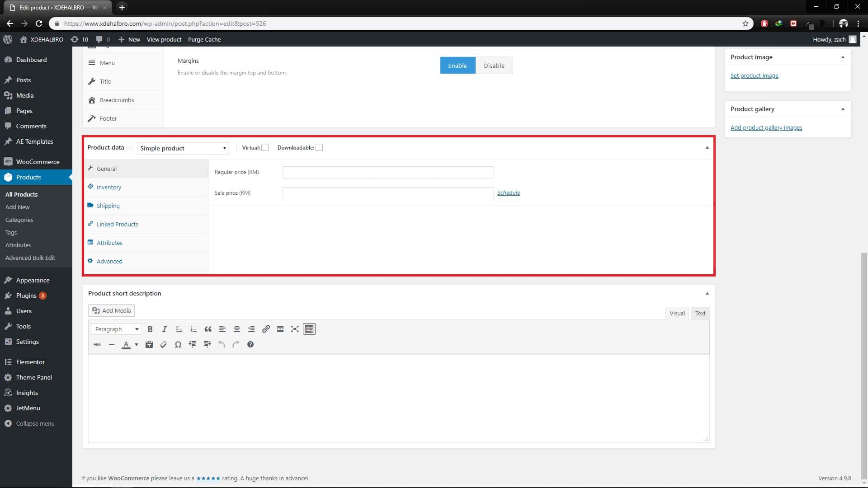
Task: Bookmark this page with star icon
Action: (x=745, y=23)
